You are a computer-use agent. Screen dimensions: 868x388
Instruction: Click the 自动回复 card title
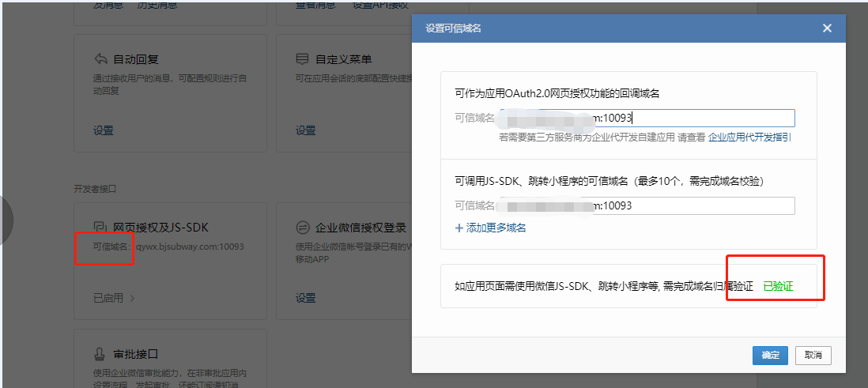[136, 59]
